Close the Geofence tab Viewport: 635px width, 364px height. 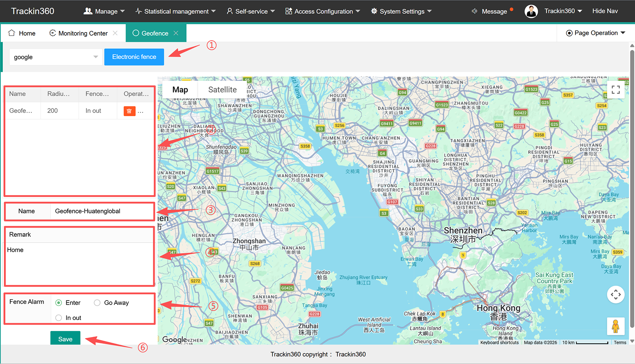176,33
